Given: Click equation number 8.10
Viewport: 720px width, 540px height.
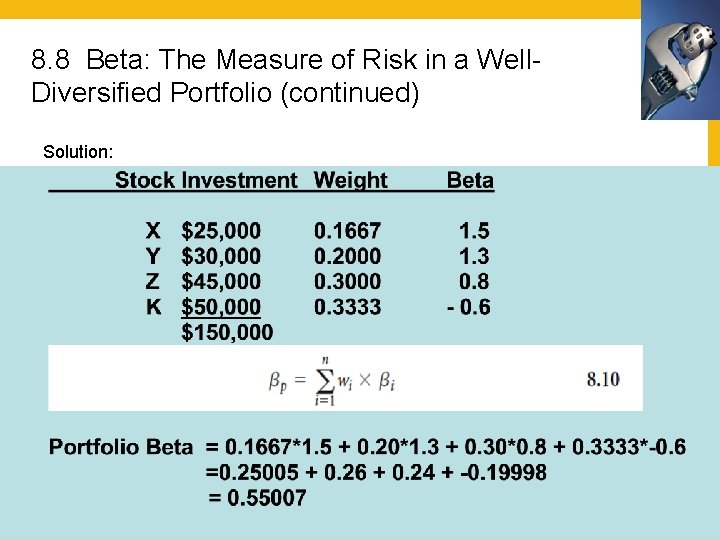Looking at the screenshot, I should (603, 379).
